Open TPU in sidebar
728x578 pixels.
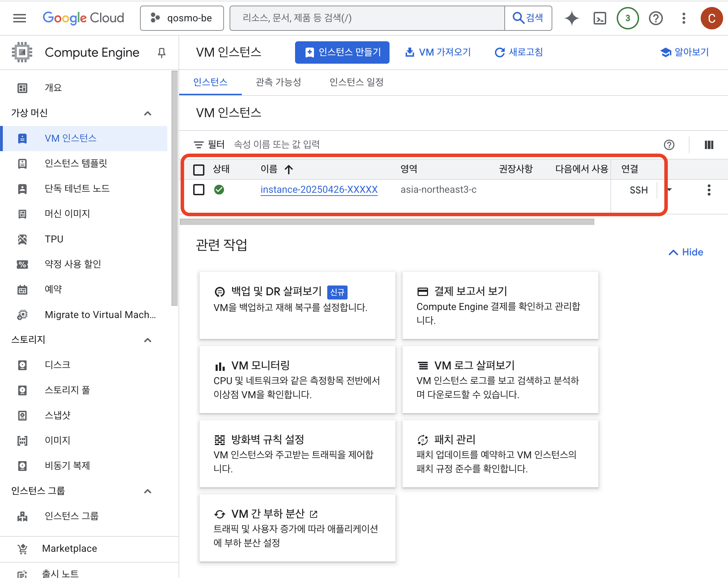[x=84, y=239]
